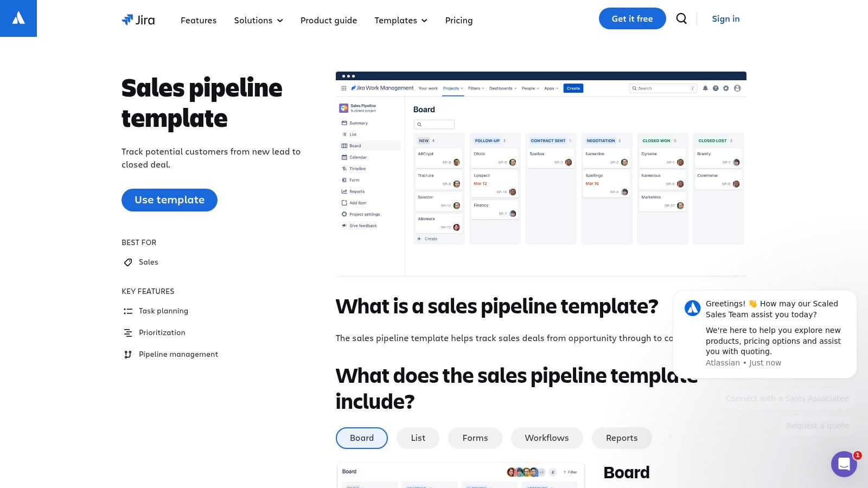
Task: Select the Board tab pill
Action: pyautogui.click(x=362, y=438)
